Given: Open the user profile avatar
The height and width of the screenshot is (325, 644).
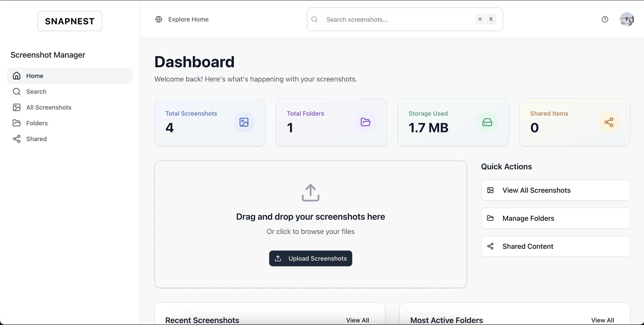Looking at the screenshot, I should pyautogui.click(x=626, y=19).
